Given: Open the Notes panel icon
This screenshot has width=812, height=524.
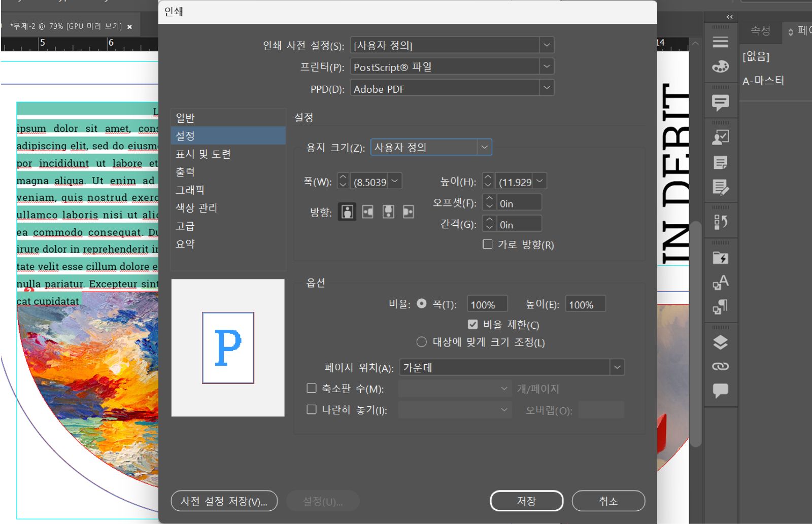Looking at the screenshot, I should 720,162.
